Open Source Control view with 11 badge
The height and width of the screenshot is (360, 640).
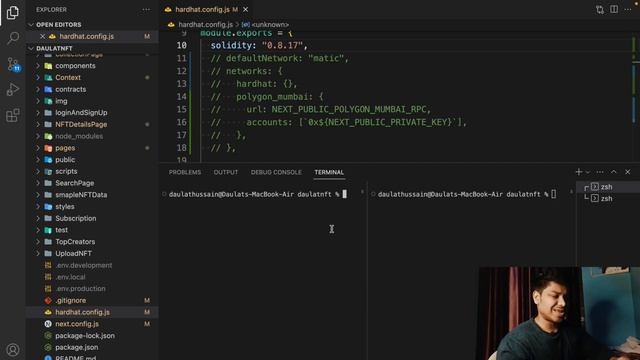(13, 64)
